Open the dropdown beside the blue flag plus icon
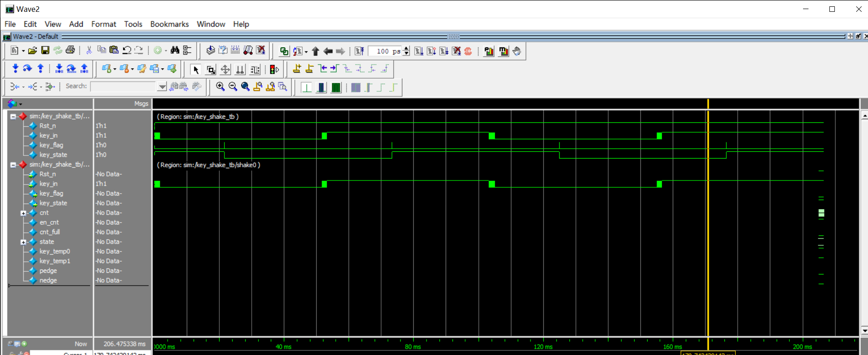 click(115, 69)
